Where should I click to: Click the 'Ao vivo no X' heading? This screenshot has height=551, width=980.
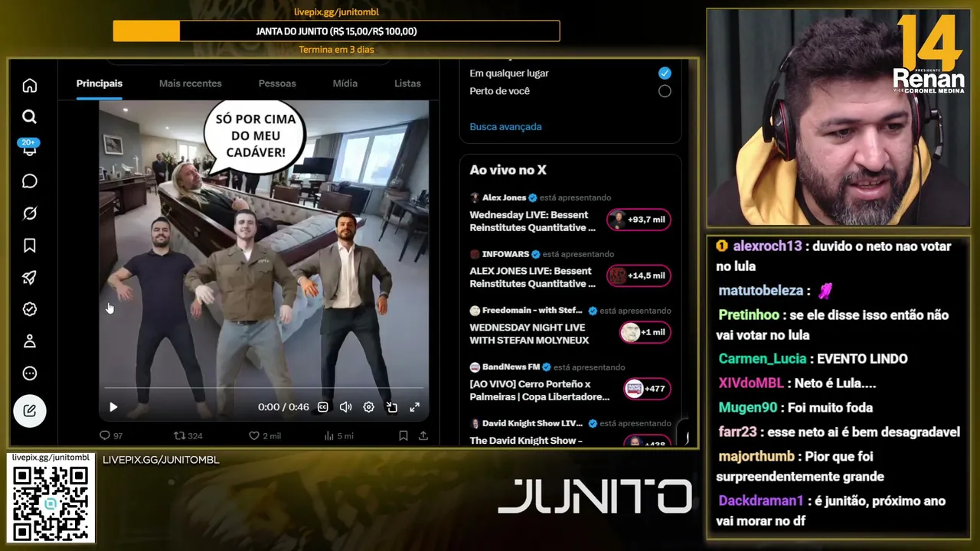tap(508, 170)
